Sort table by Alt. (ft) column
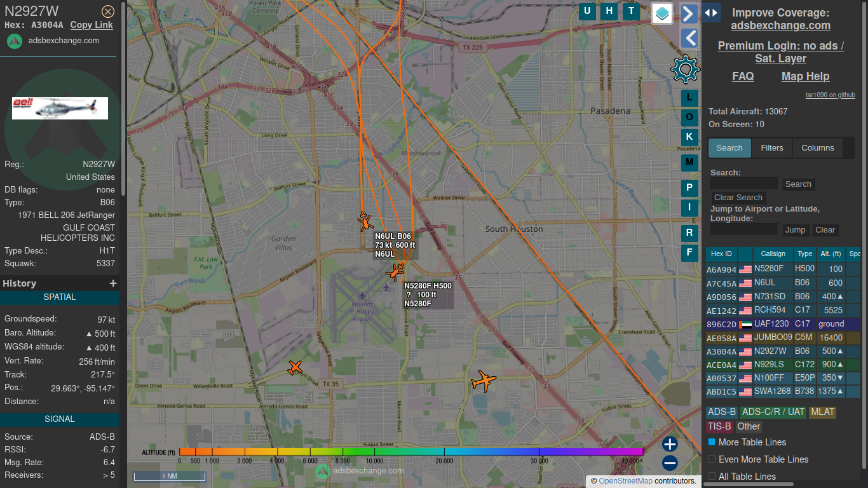The height and width of the screenshot is (488, 868). (831, 254)
